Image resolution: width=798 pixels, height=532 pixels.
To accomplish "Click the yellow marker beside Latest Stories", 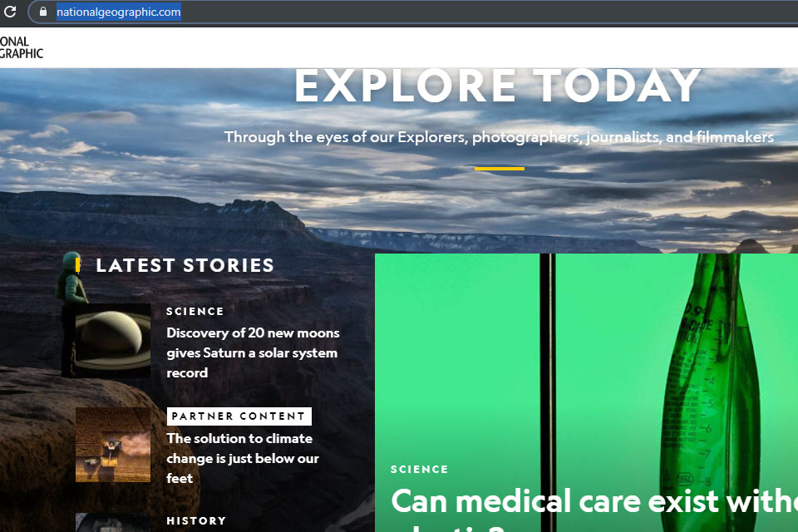I will click(x=77, y=264).
